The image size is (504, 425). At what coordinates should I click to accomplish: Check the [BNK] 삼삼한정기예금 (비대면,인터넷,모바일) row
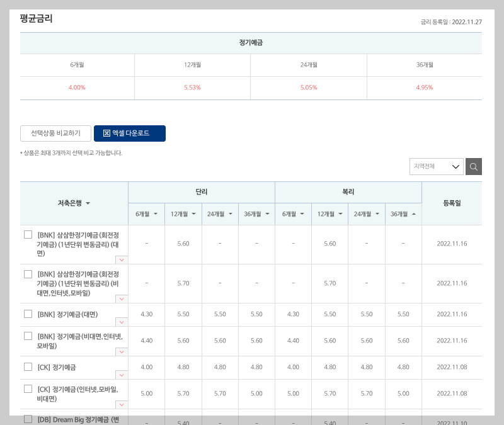coord(28,274)
